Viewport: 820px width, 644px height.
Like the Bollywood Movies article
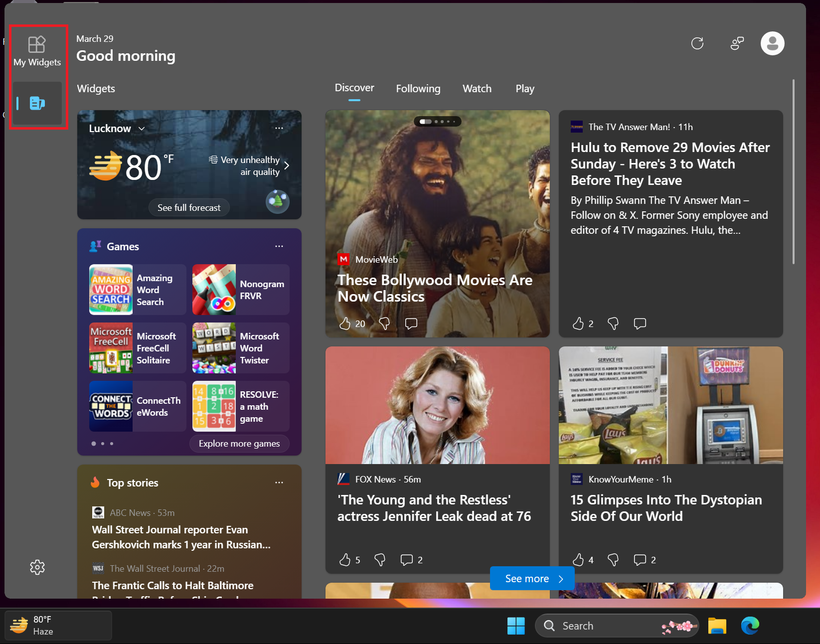tap(346, 323)
